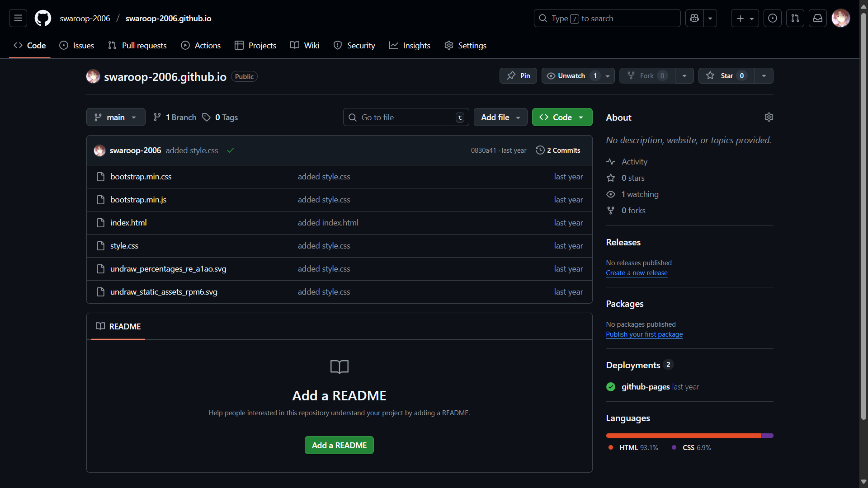
Task: Click the green commit status checkmark
Action: tap(231, 150)
